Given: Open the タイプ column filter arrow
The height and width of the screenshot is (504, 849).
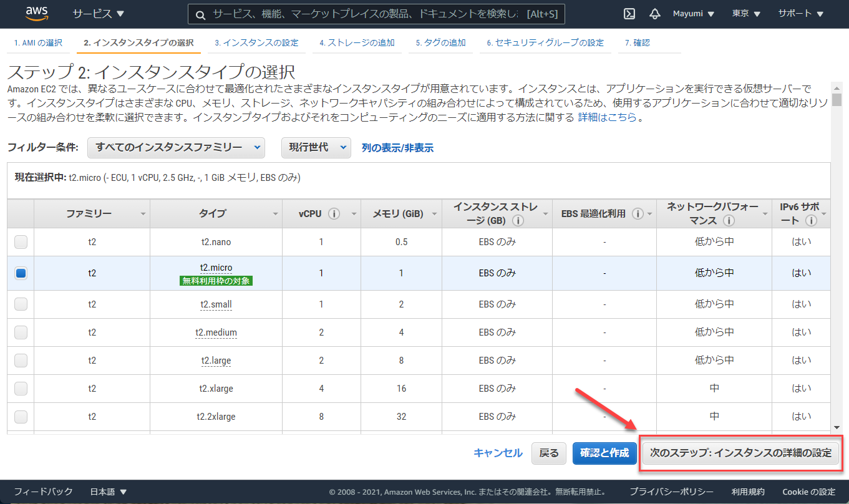Looking at the screenshot, I should pos(276,214).
